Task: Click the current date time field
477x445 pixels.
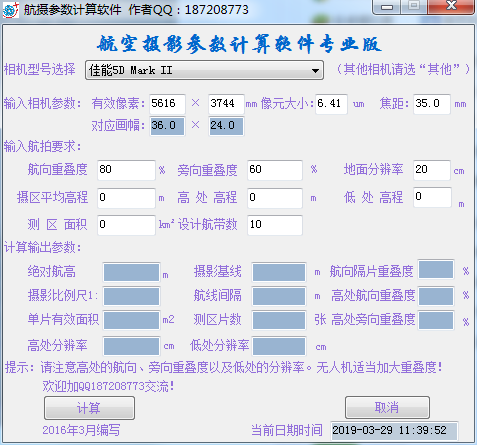Action: (x=394, y=430)
